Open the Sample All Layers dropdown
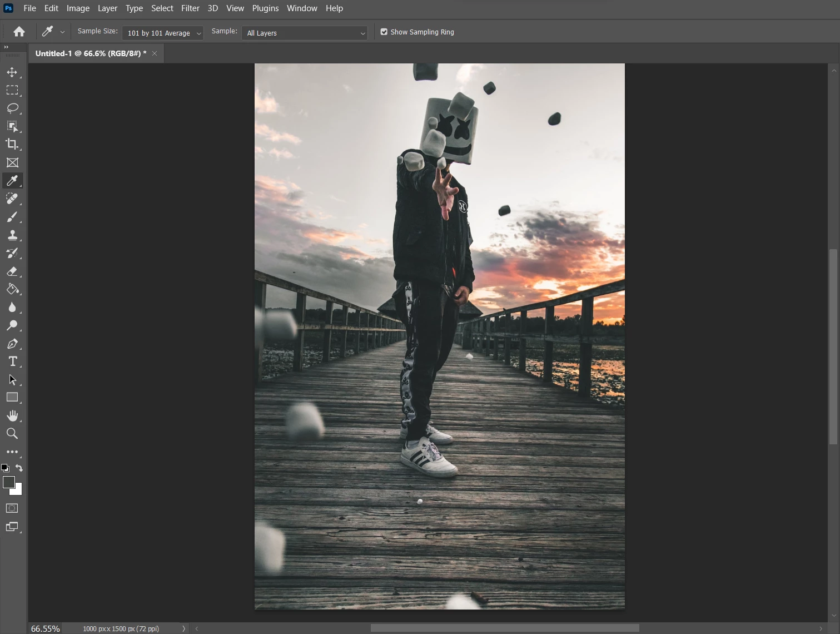840x634 pixels. [x=305, y=33]
